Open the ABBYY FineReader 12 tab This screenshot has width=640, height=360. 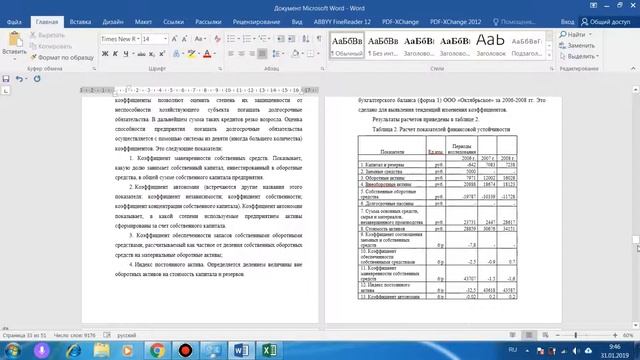pyautogui.click(x=342, y=22)
